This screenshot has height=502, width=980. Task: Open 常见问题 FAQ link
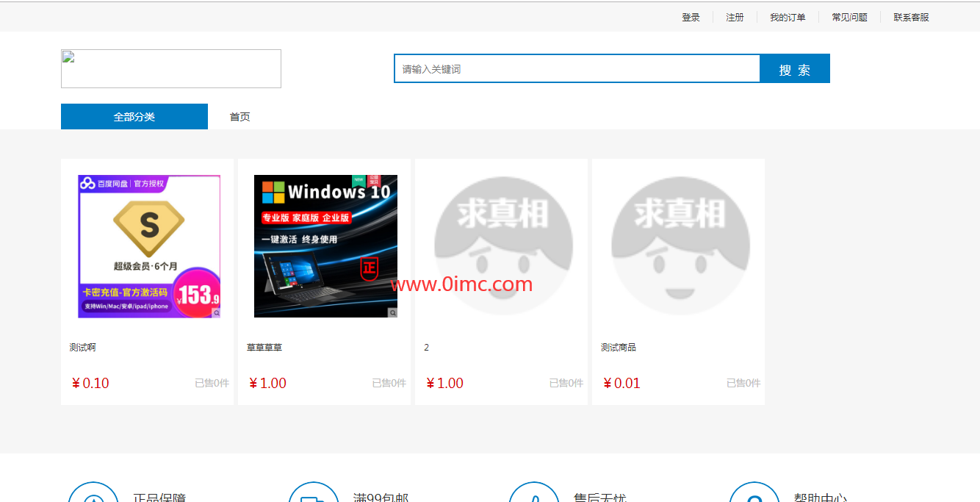[849, 18]
